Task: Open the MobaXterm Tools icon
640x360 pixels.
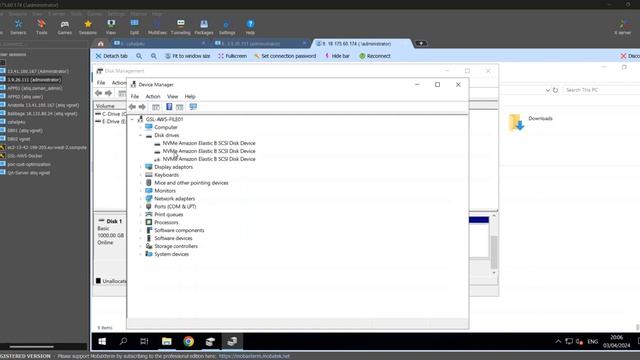Action: tap(41, 27)
